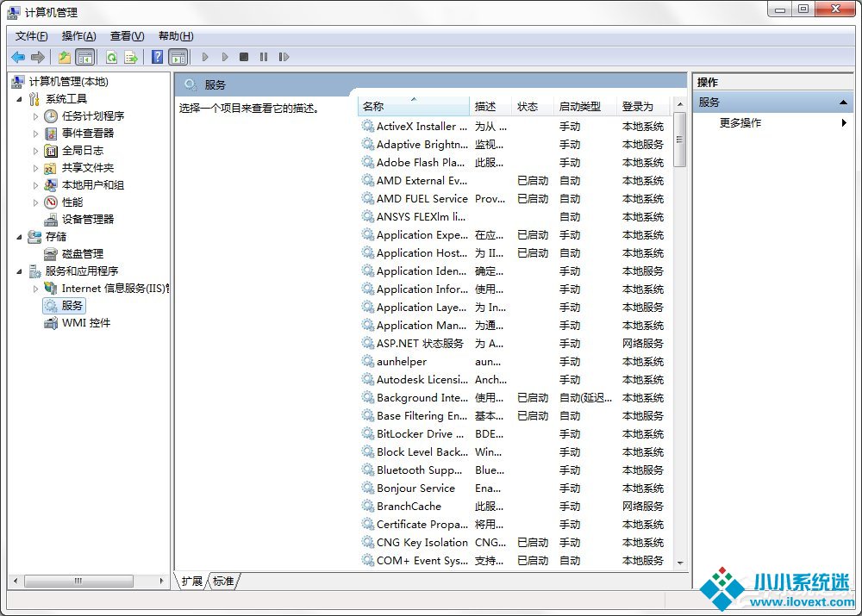
Task: Click the 性能 monitor icon
Action: tap(51, 202)
